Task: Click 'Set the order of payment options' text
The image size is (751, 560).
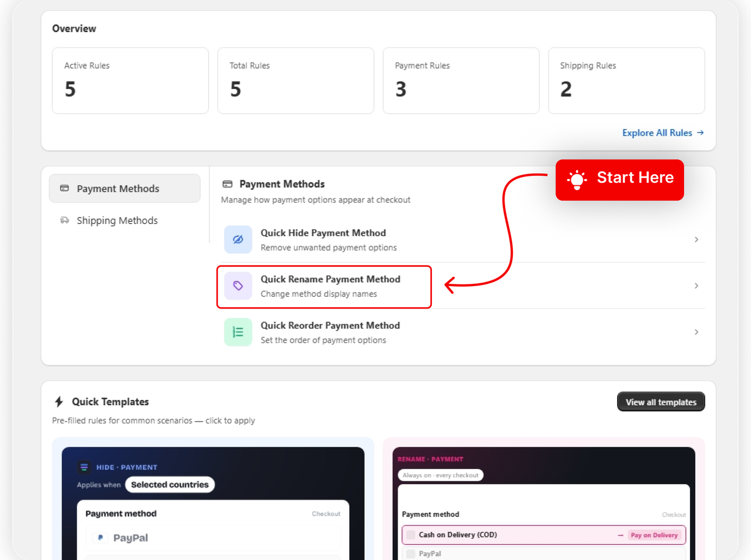Action: click(x=323, y=340)
